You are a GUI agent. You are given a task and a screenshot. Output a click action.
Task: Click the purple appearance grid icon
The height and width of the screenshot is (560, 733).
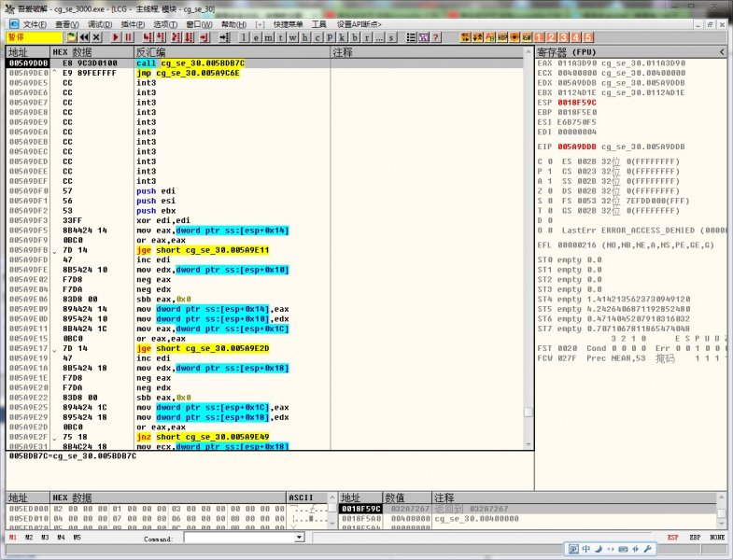[424, 37]
